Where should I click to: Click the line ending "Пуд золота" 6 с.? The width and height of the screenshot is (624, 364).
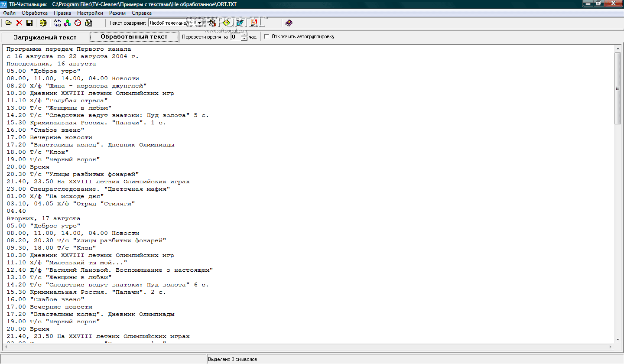tap(108, 285)
